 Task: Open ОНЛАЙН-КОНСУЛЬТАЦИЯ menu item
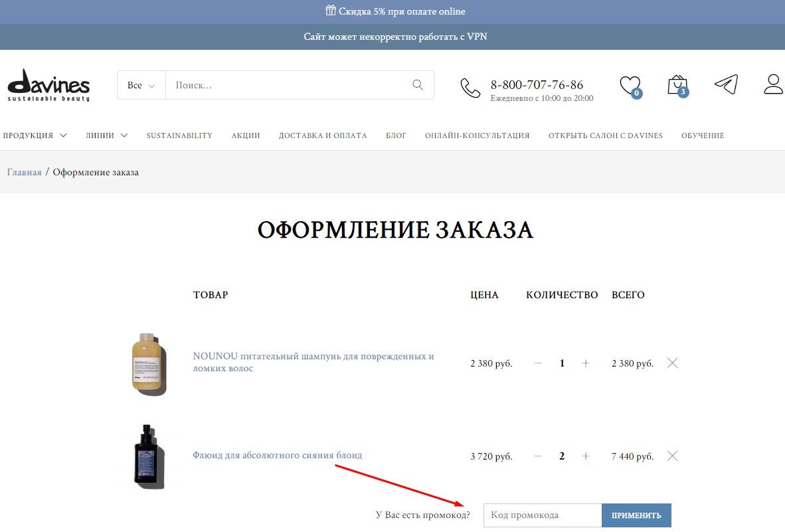477,135
